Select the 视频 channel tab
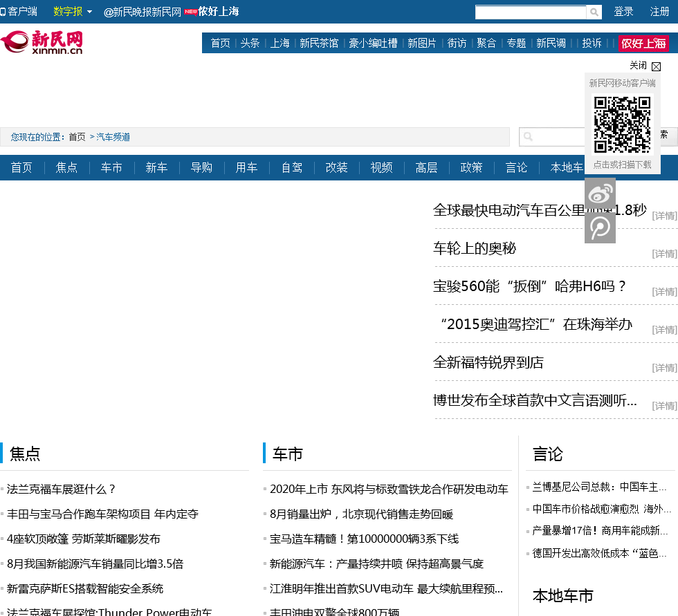 pyautogui.click(x=381, y=167)
